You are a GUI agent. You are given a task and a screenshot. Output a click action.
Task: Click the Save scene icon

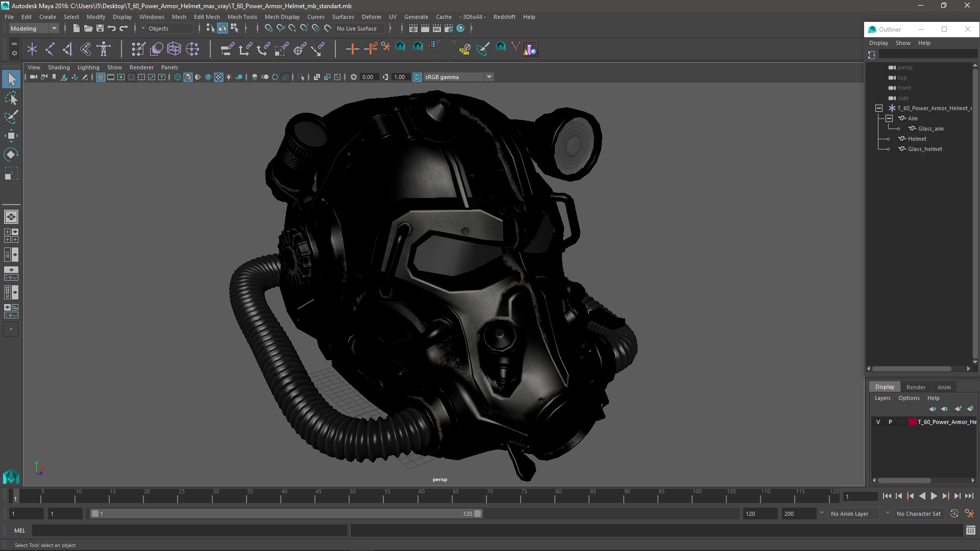click(100, 29)
